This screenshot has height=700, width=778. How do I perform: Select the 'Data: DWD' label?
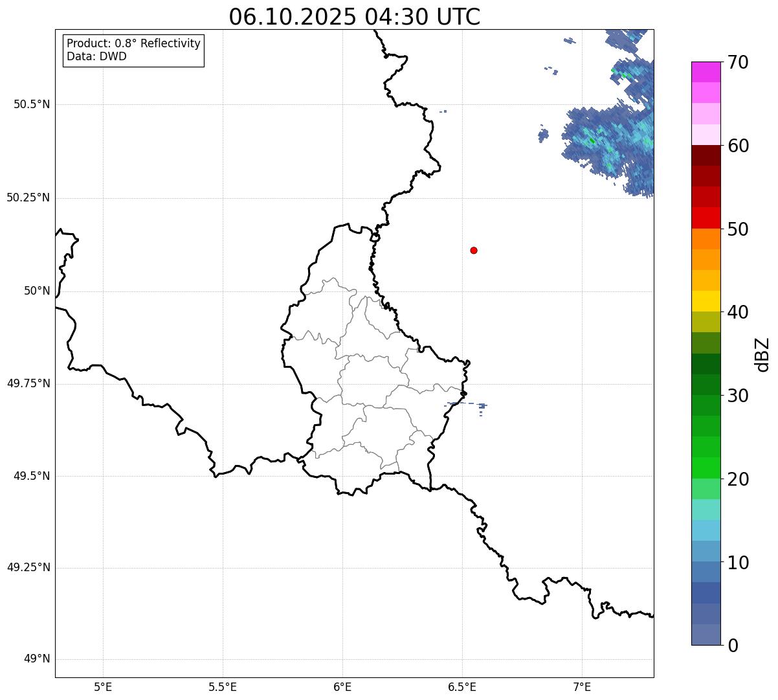[96, 56]
